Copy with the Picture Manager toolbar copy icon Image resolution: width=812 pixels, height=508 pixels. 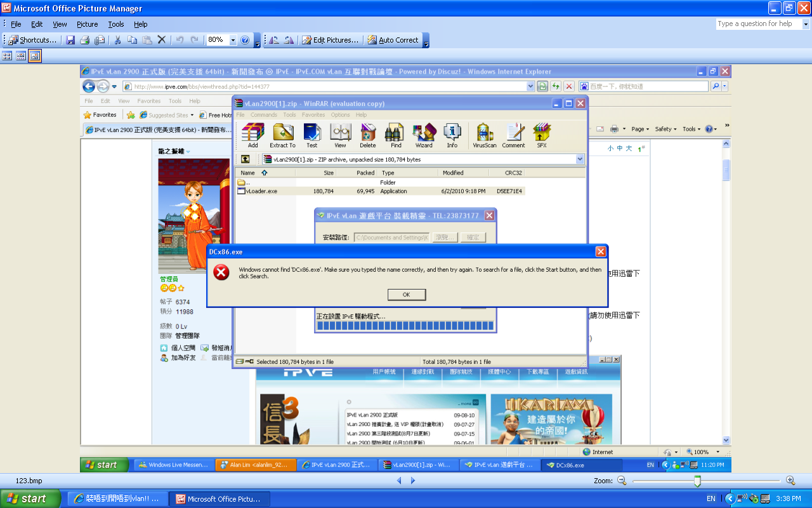point(132,40)
